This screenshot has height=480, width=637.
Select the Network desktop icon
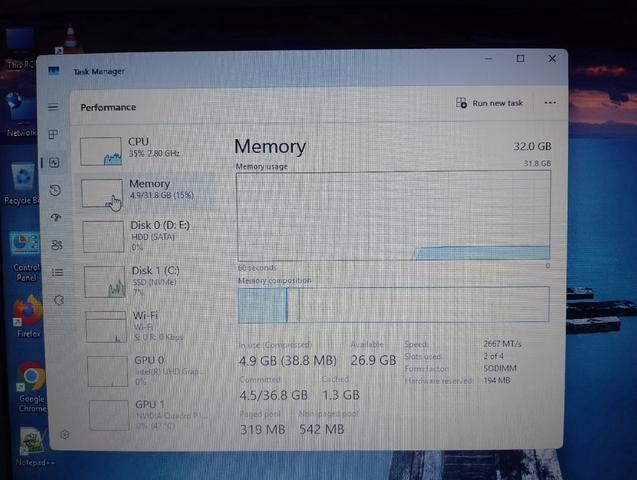point(20,115)
